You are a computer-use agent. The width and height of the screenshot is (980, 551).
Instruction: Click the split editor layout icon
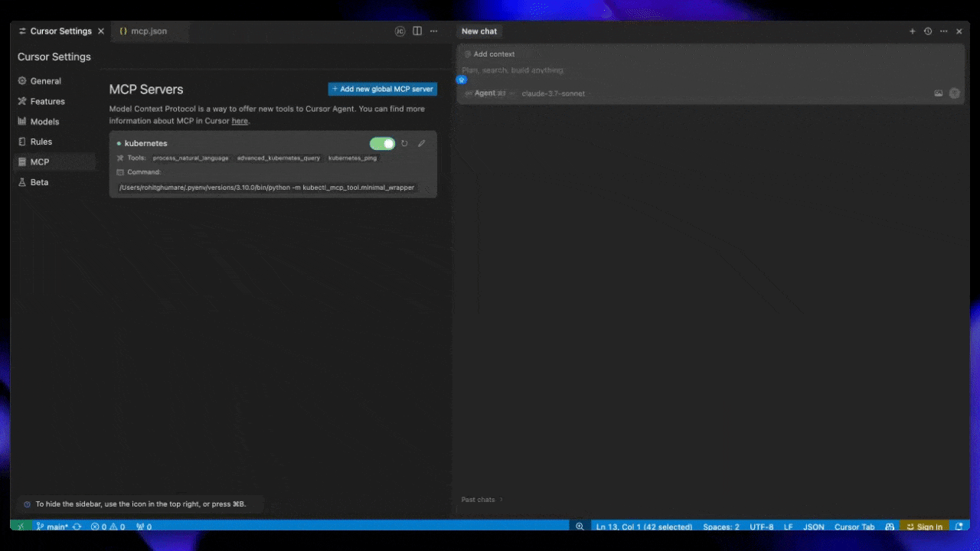pyautogui.click(x=417, y=31)
